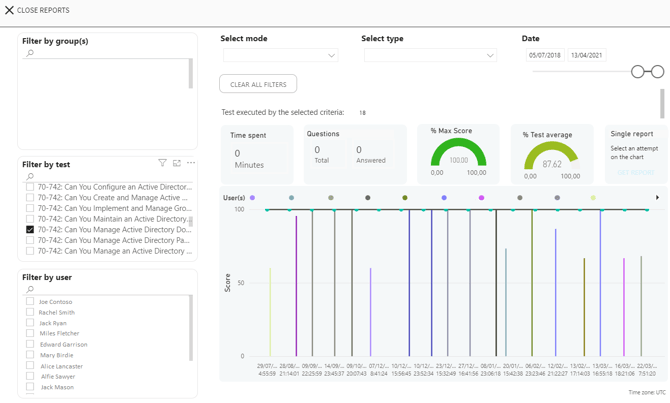
Task: Click the start date field 05/07/2018
Action: point(545,56)
